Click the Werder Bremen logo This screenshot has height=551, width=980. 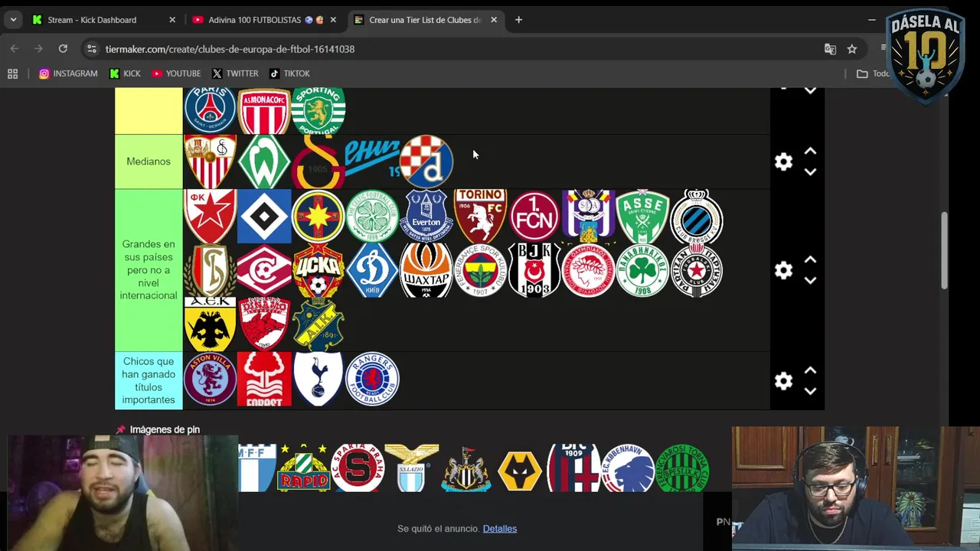pyautogui.click(x=264, y=161)
